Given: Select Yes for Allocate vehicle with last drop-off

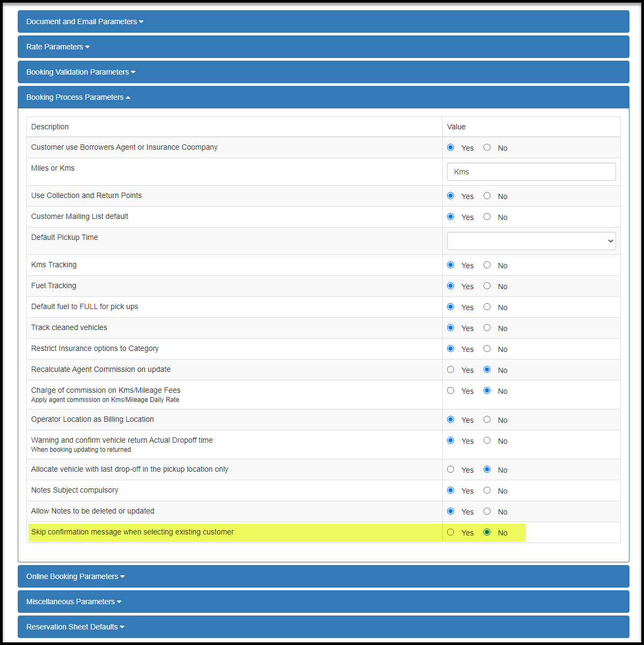Looking at the screenshot, I should pos(450,469).
